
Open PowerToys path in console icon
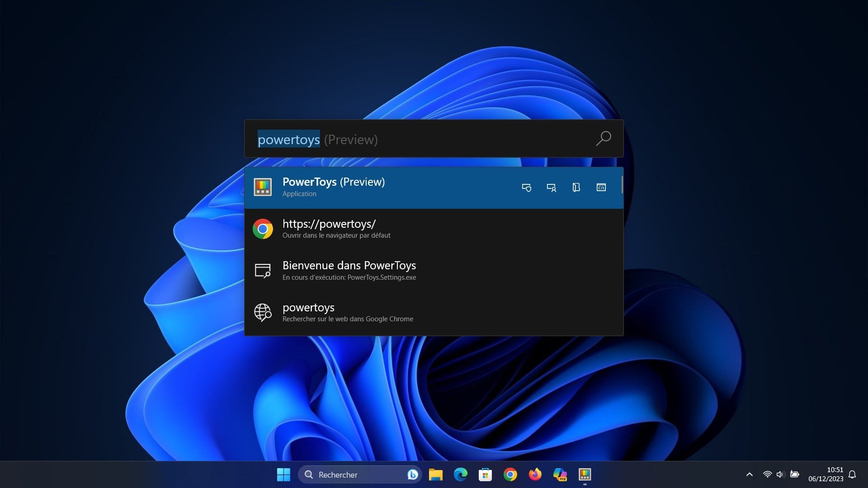601,188
